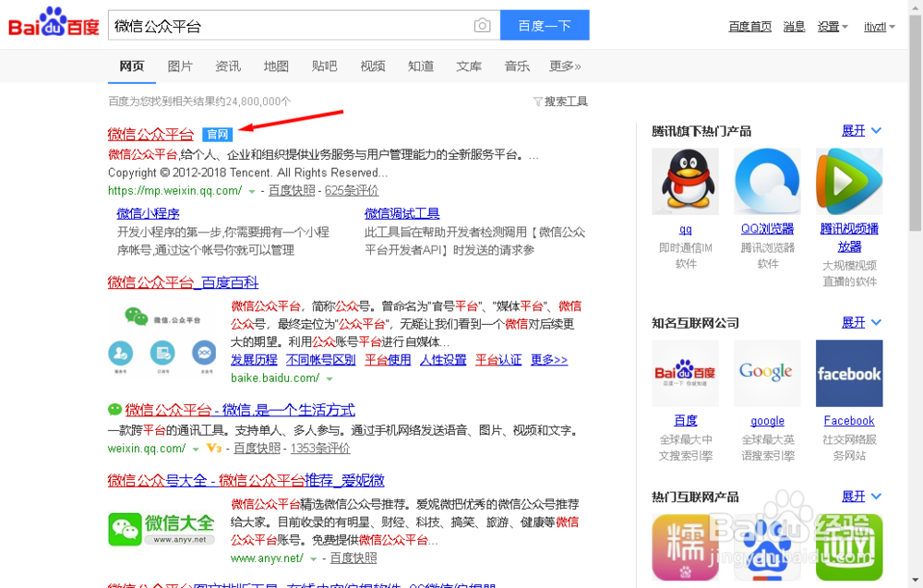Viewport: 923px width, 588px height.
Task: Expand 知名互联网公司 section with 展开
Action: [x=861, y=322]
